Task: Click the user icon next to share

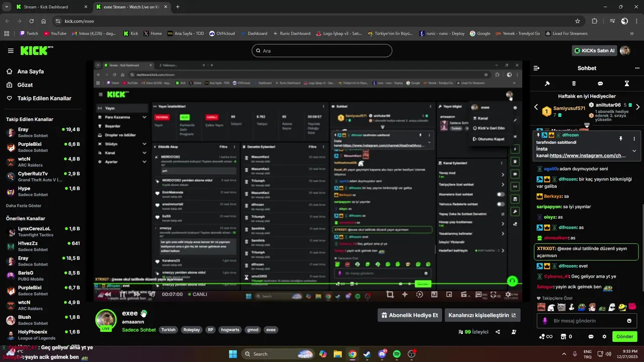Action: pyautogui.click(x=514, y=332)
